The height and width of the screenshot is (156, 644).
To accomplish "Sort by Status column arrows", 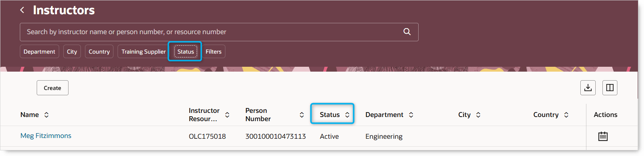I will point(347,115).
